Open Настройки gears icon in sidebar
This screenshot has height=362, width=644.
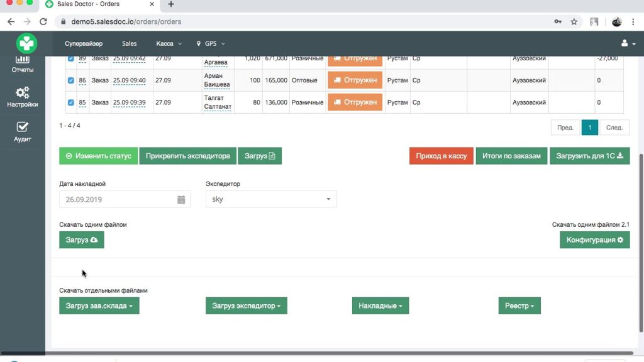point(23,92)
